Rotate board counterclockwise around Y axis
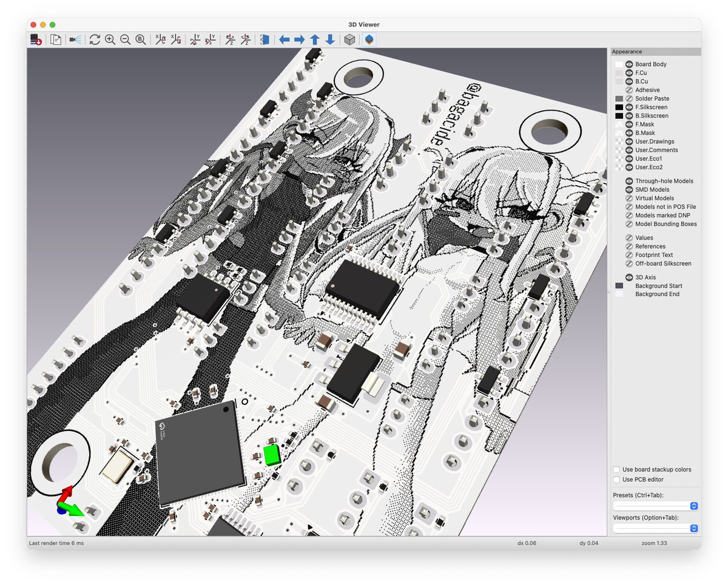This screenshot has height=585, width=728. 211,39
